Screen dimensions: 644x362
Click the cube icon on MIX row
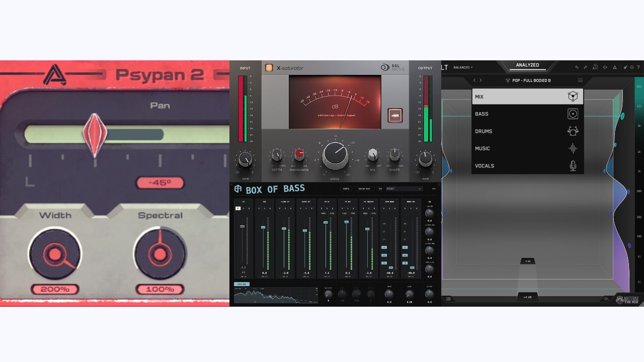573,97
